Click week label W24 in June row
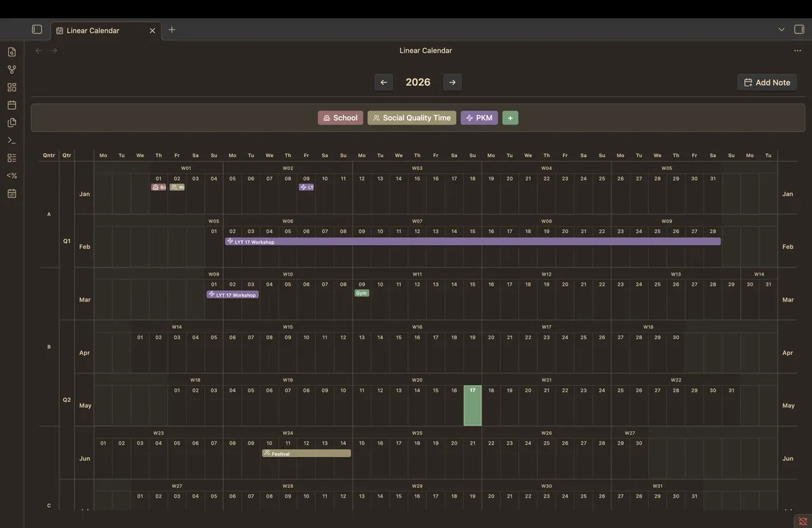Screen dimensions: 812x528 288,433
